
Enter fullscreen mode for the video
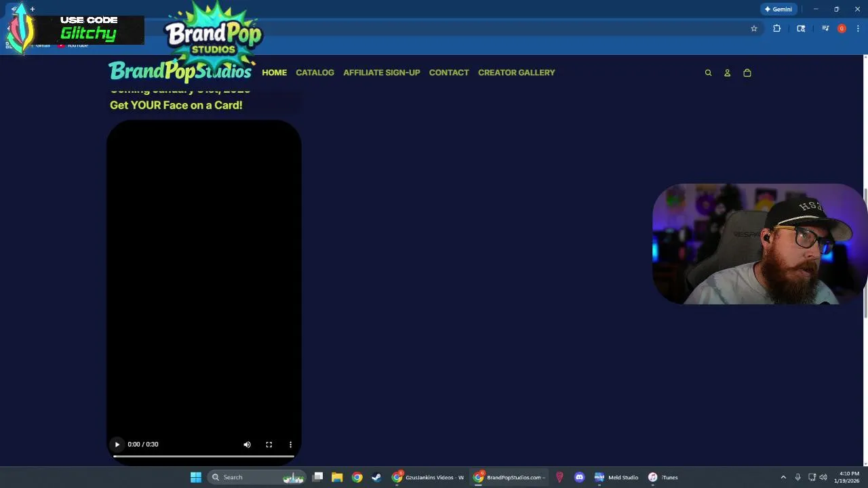(x=269, y=445)
